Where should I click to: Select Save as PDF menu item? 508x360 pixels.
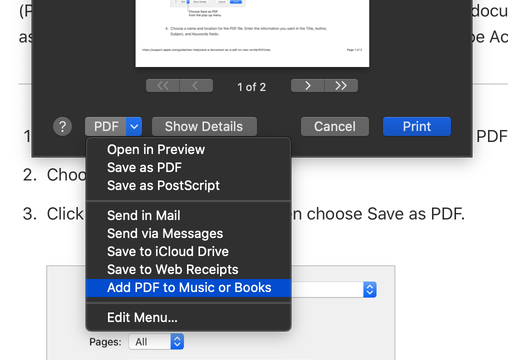pyautogui.click(x=189, y=168)
